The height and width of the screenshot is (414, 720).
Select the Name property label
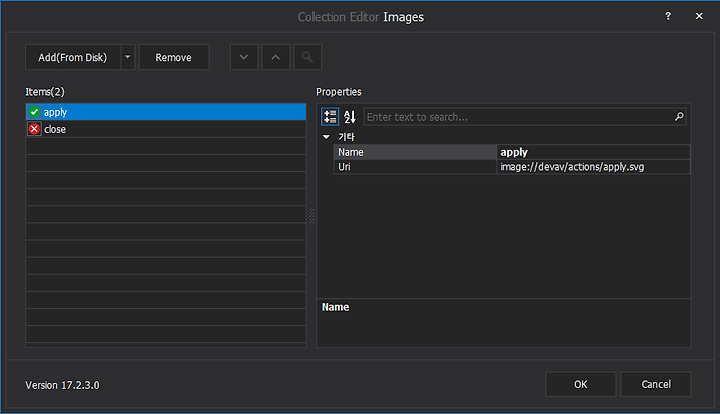coord(415,152)
